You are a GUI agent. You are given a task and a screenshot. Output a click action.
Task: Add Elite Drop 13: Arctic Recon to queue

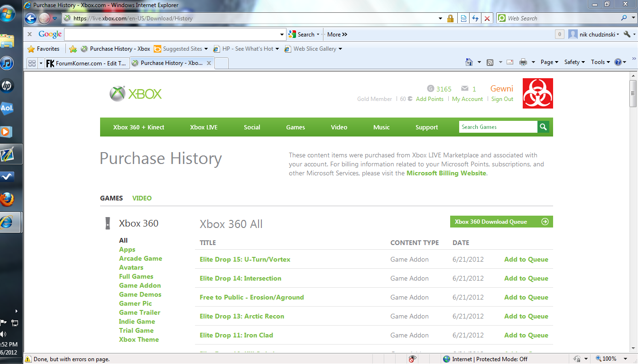pos(526,316)
